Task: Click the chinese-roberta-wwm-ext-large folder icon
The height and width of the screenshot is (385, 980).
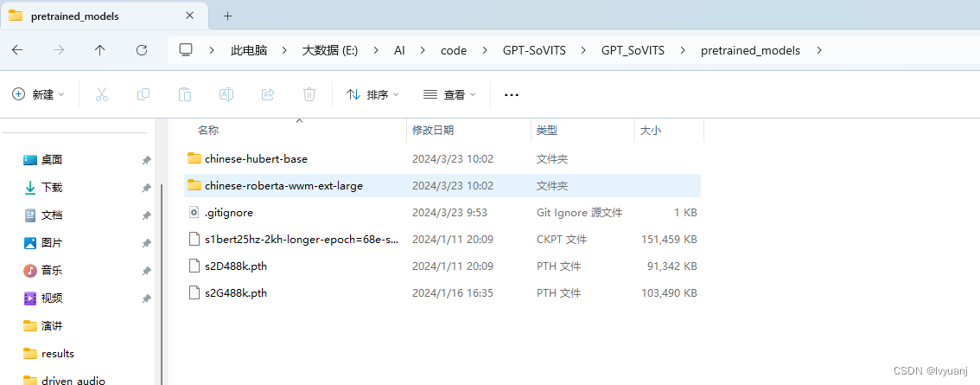Action: pos(194,185)
